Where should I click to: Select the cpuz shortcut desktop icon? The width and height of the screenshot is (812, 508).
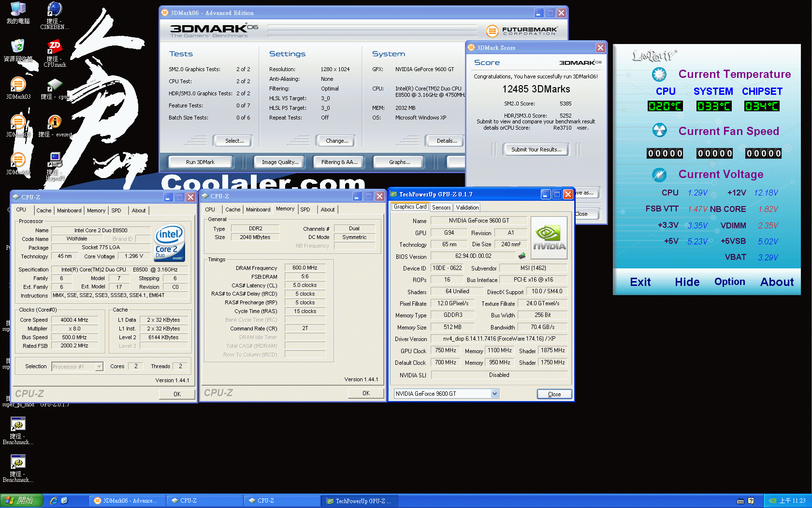pos(54,89)
